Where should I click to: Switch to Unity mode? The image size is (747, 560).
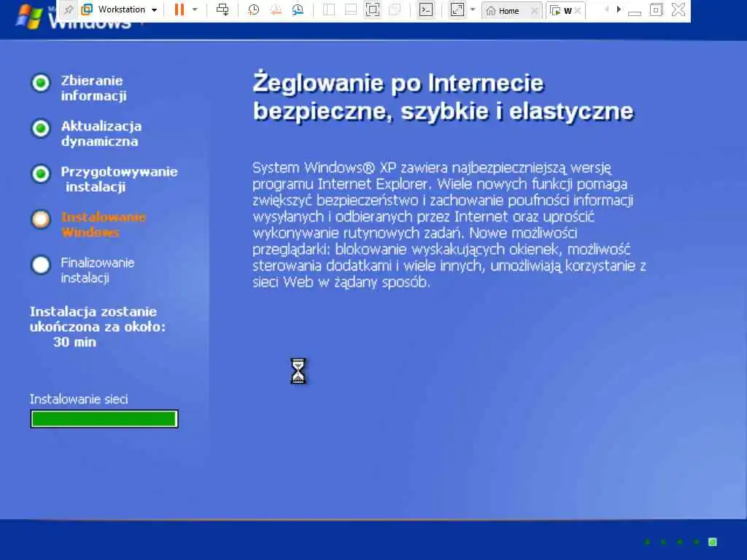pos(395,9)
